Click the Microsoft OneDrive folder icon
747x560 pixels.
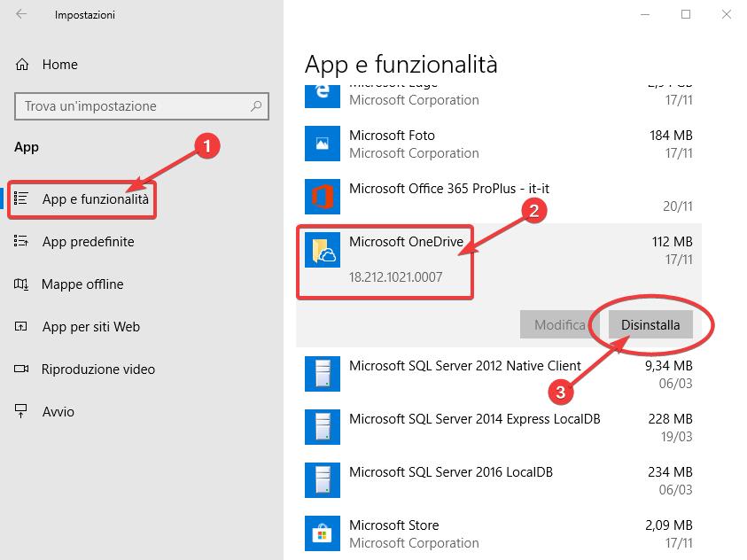323,250
